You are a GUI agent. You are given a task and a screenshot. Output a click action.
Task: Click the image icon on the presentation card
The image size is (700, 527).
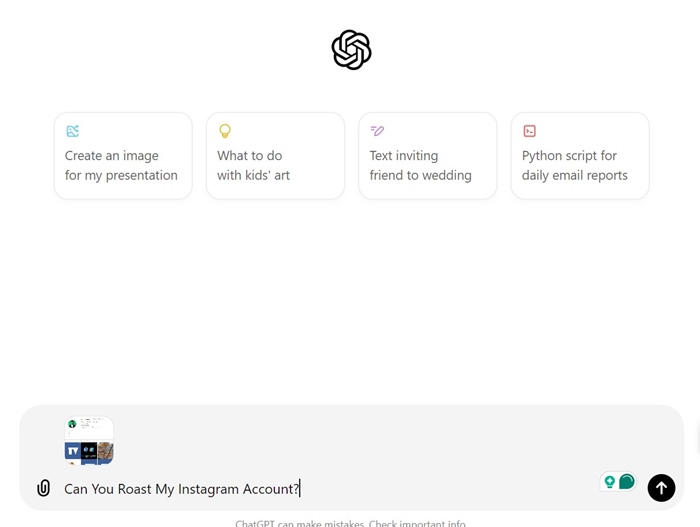pos(73,131)
